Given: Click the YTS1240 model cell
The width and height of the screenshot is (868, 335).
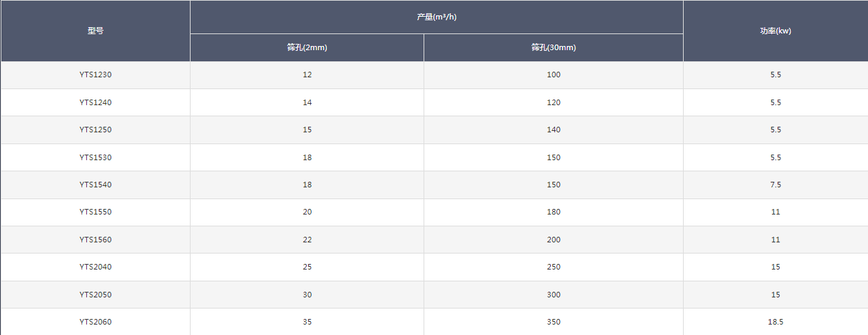Looking at the screenshot, I should [95, 102].
